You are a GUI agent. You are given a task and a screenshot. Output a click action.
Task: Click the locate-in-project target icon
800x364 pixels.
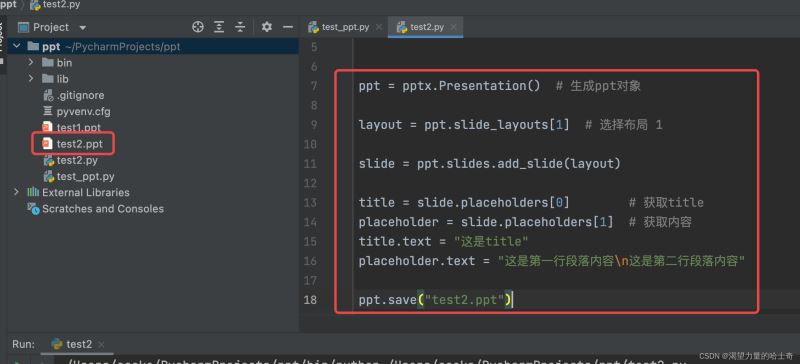click(x=198, y=27)
